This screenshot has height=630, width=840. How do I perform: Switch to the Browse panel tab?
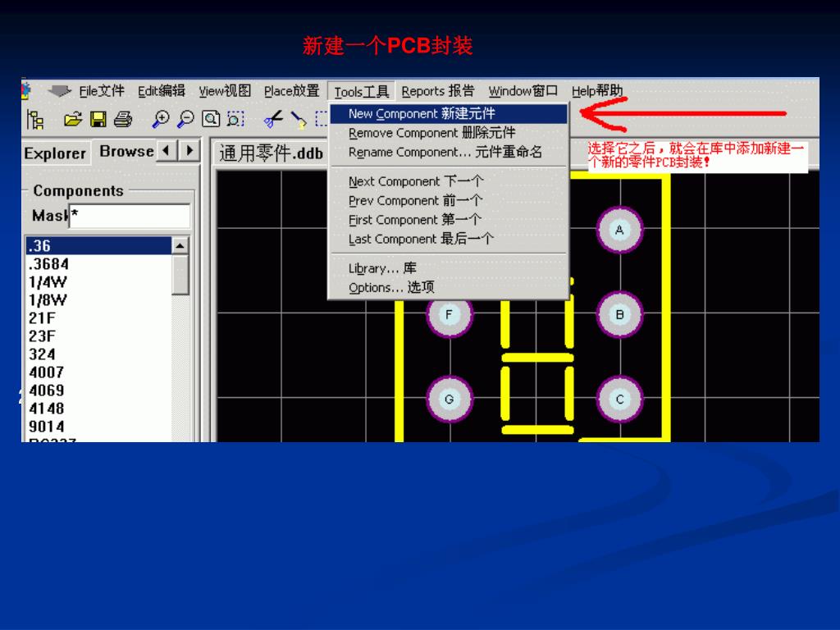[126, 152]
